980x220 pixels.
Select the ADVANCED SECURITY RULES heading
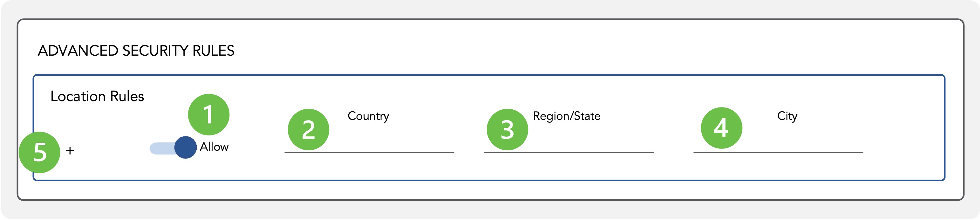coord(136,51)
